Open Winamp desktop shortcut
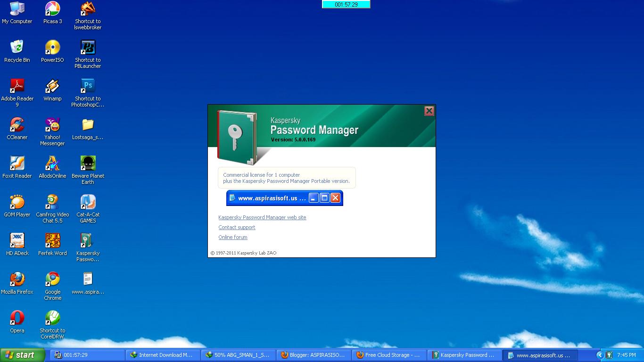The width and height of the screenshot is (644, 362). (52, 90)
